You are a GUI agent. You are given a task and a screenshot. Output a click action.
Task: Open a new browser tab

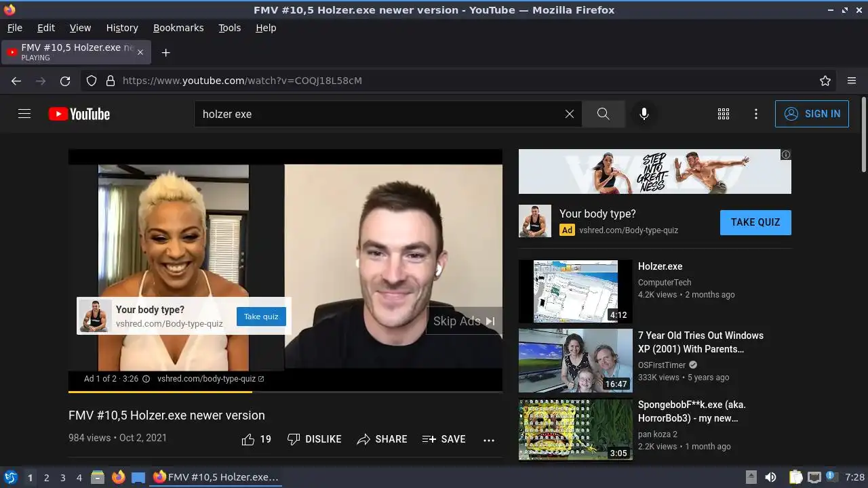(165, 52)
